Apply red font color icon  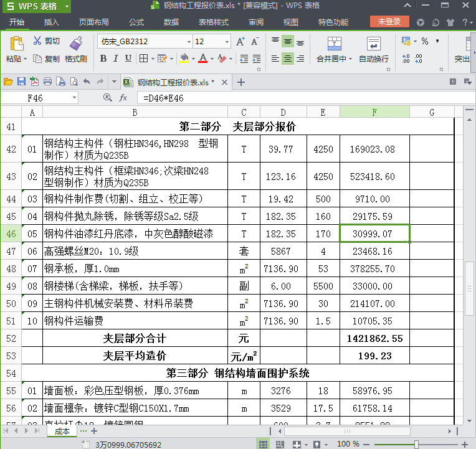[202, 59]
